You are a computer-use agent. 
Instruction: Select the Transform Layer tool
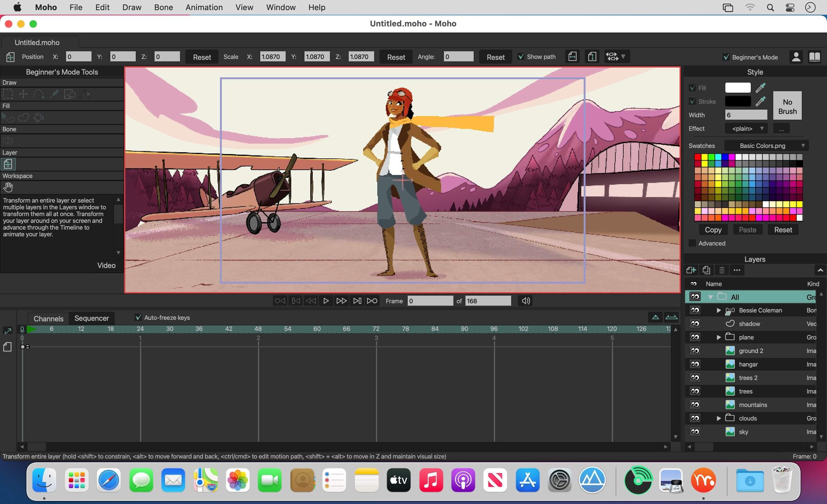[x=8, y=164]
